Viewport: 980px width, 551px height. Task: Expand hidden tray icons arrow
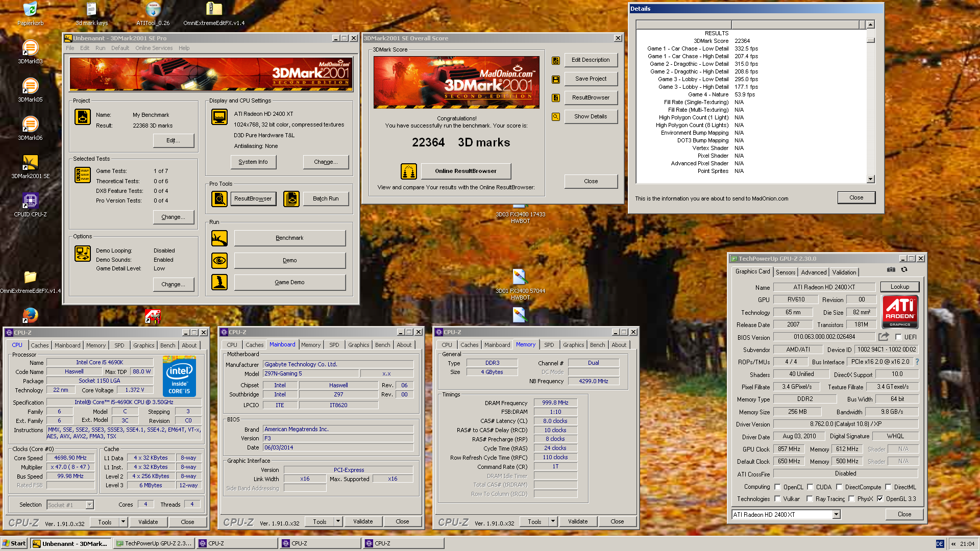953,544
